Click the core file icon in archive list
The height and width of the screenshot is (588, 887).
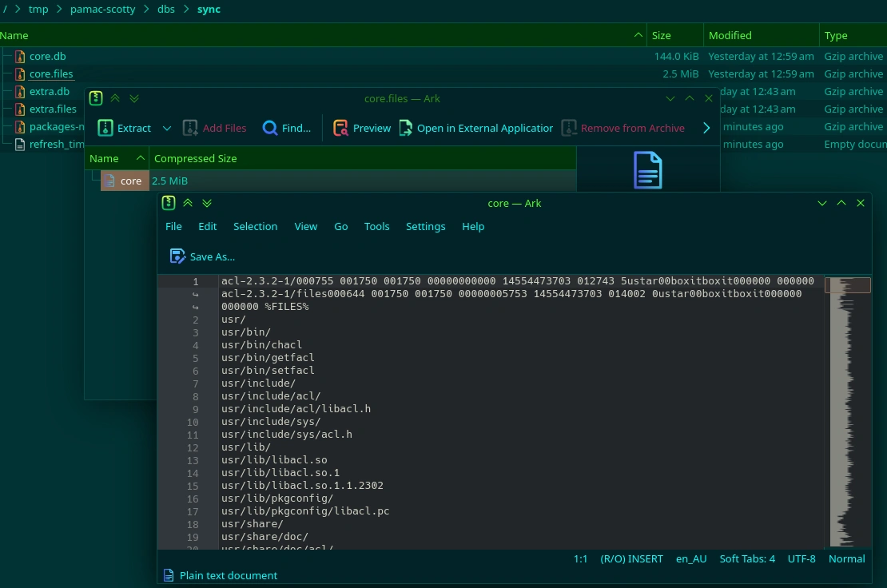coord(109,181)
